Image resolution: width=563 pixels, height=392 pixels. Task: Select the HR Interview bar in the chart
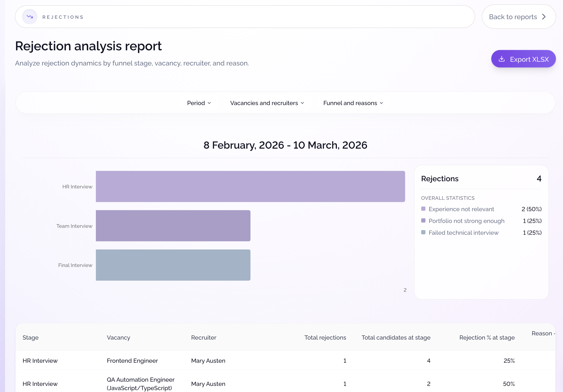coord(250,186)
